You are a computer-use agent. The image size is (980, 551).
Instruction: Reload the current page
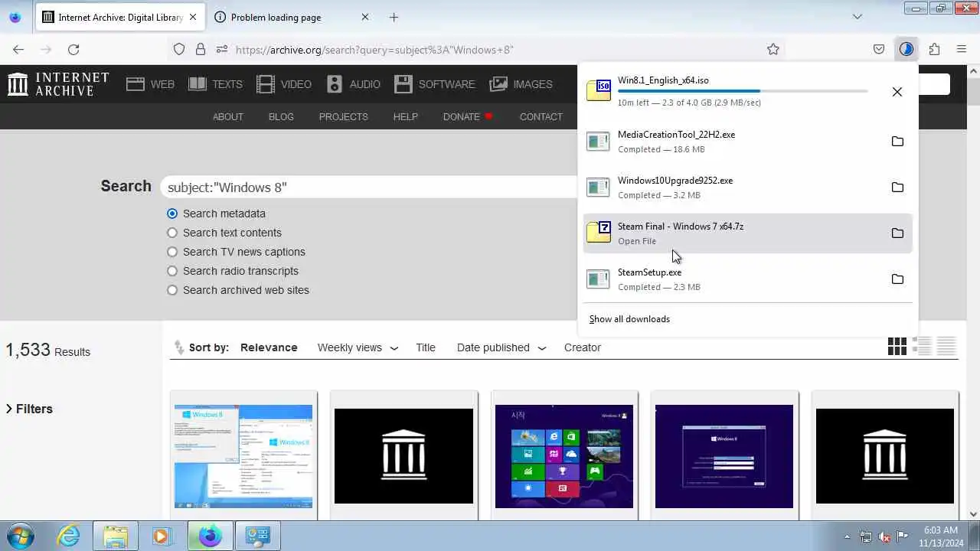73,49
